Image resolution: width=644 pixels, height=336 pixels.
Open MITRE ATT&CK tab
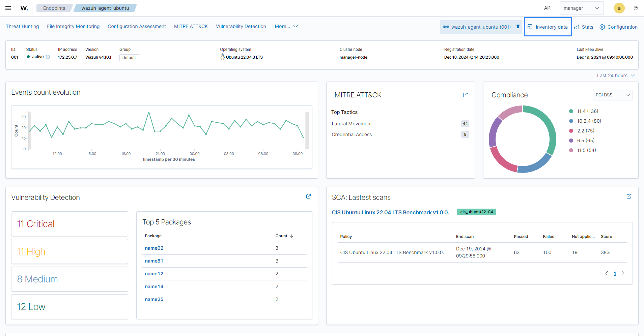(x=191, y=26)
